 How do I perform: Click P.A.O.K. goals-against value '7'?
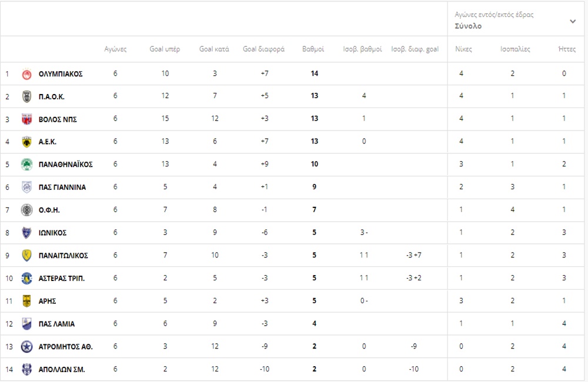[x=215, y=96]
